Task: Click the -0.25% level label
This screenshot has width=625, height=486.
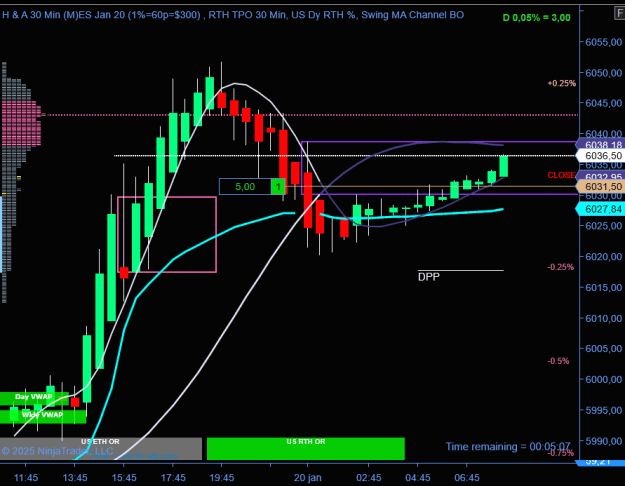Action: (x=561, y=267)
